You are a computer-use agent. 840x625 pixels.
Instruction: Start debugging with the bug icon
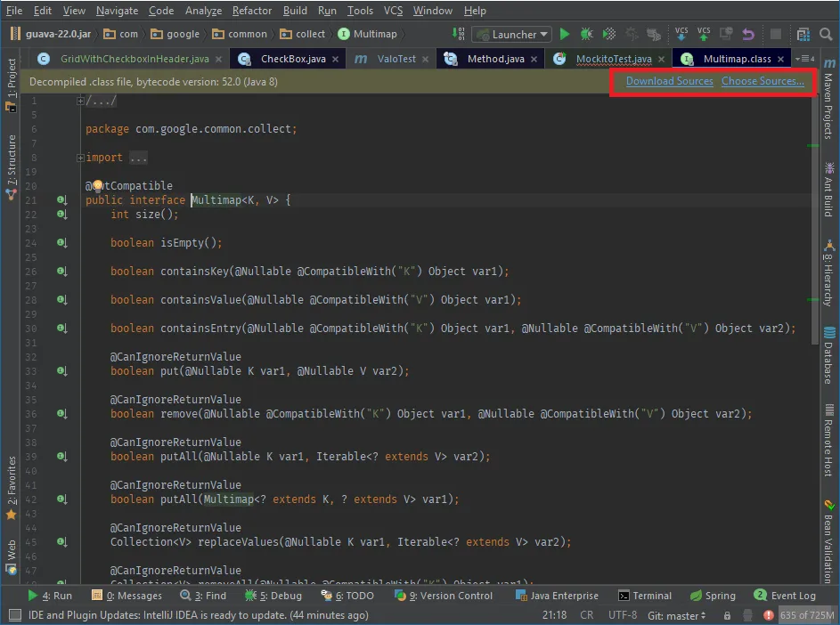586,34
